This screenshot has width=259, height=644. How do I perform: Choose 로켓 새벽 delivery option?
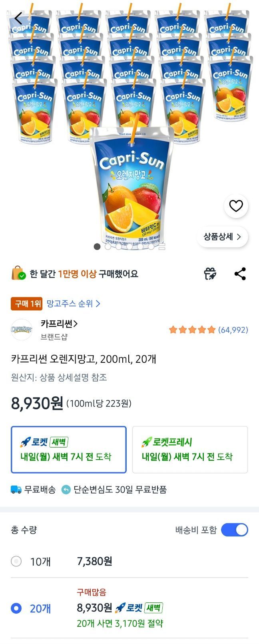69,449
